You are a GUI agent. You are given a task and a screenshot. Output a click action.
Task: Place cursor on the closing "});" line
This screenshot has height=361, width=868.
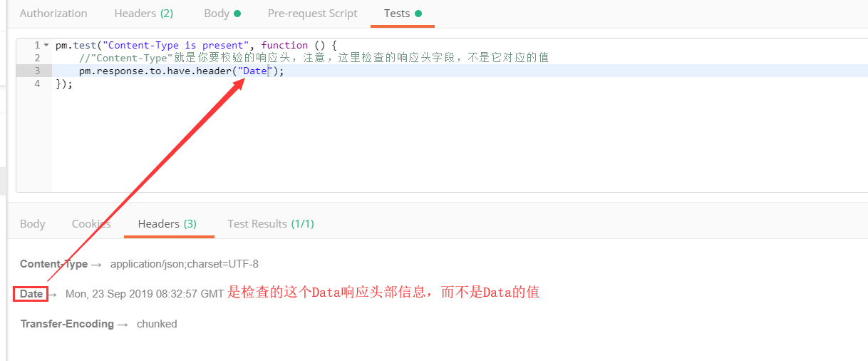[64, 84]
